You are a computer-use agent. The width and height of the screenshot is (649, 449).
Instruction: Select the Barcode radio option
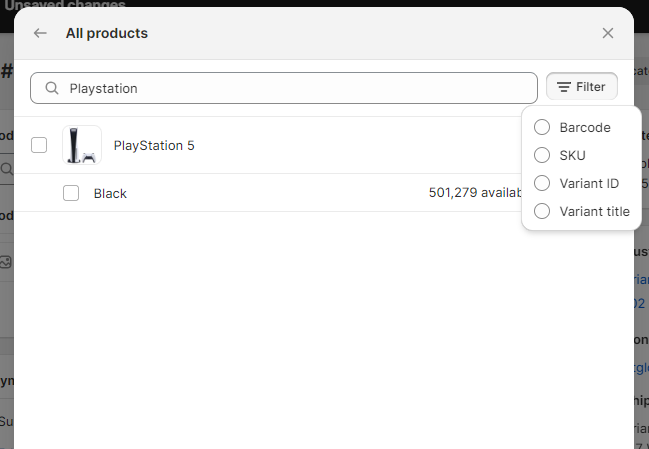click(542, 127)
